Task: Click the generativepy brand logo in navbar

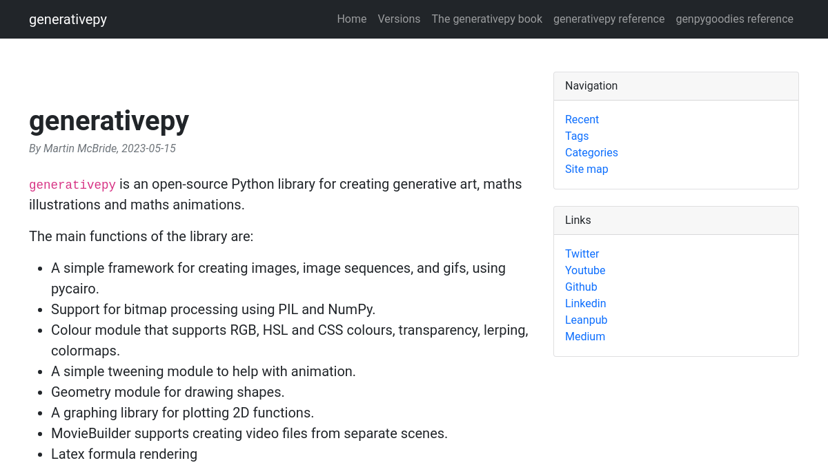Action: click(x=68, y=20)
